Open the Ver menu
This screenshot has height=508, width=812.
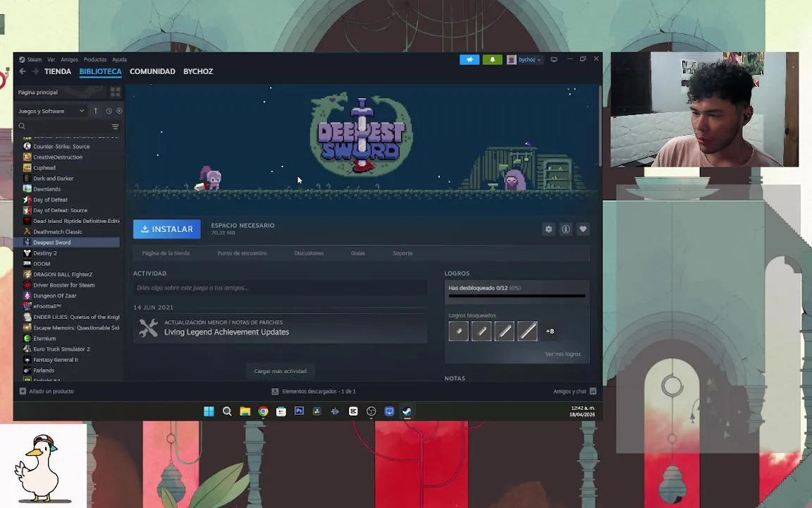coord(51,59)
